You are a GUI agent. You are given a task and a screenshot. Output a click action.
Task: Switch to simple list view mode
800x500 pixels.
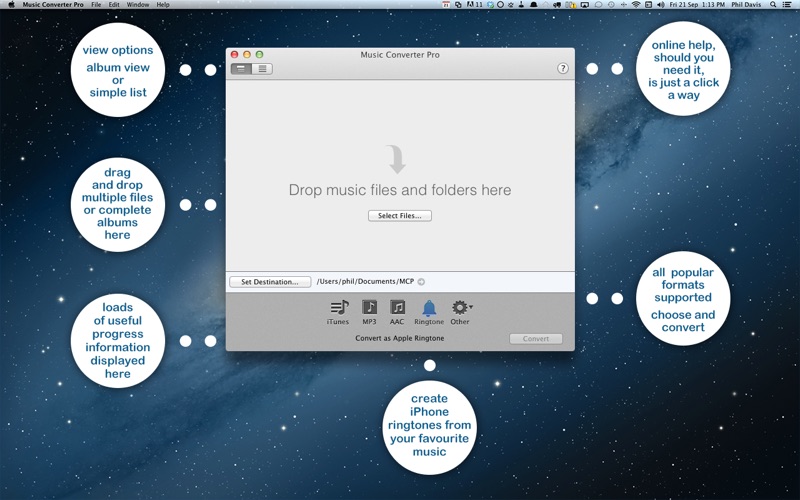[x=262, y=69]
